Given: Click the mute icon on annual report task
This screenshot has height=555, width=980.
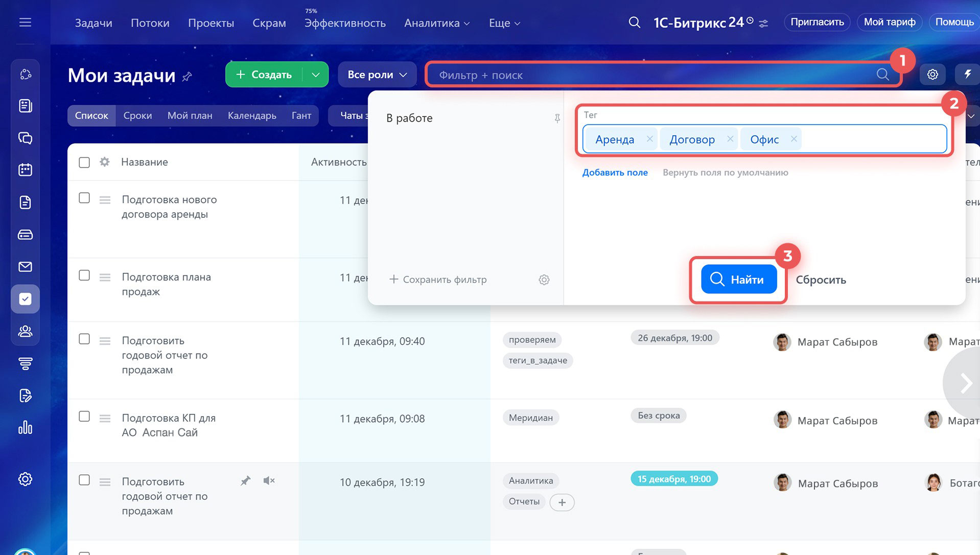Looking at the screenshot, I should (269, 480).
